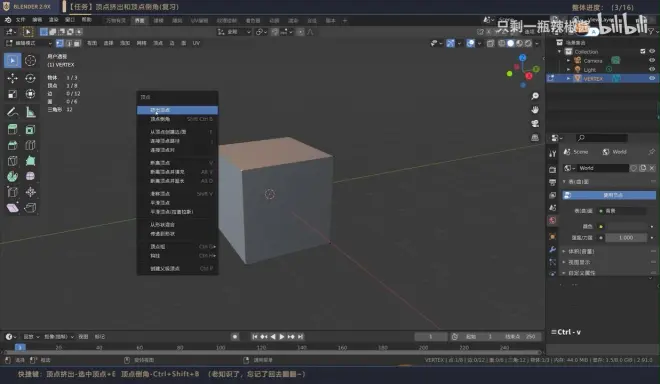Click the timeline play button
660x384 pixels.
(x=282, y=336)
